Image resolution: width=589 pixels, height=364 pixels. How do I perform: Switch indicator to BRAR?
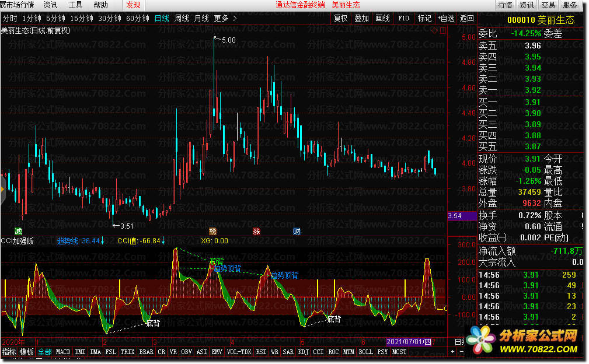[x=146, y=352]
